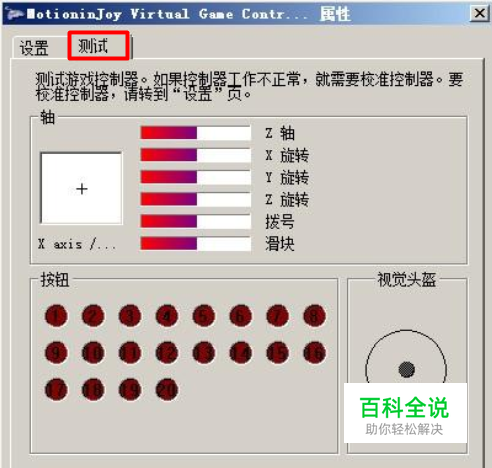The height and width of the screenshot is (468, 492).
Task: Click the '轴' group label
Action: (x=47, y=117)
